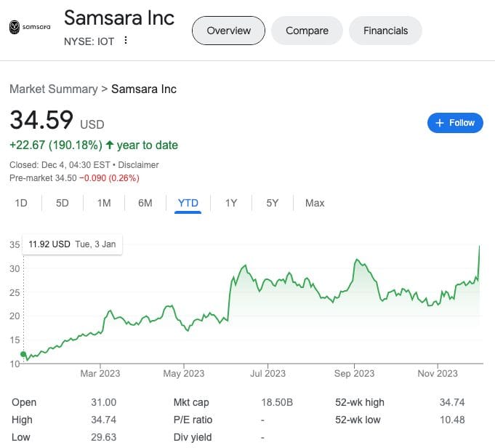Switch chart to 1Y range

point(231,203)
